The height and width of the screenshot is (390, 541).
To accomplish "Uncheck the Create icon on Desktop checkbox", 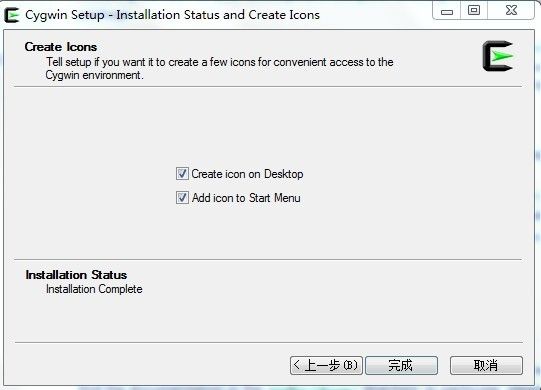I will [x=182, y=174].
